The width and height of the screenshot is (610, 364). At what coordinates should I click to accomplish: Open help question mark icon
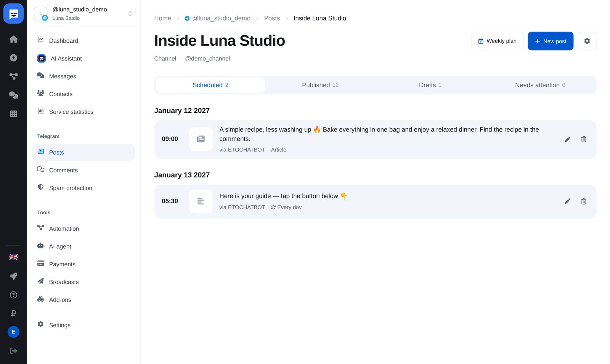click(13, 295)
